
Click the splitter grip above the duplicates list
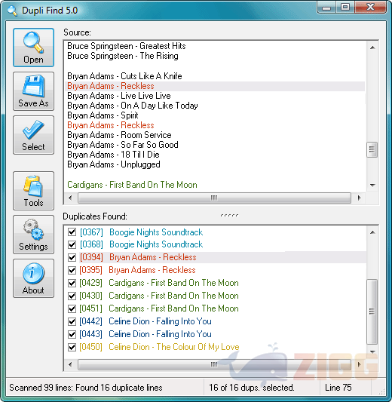[229, 215]
